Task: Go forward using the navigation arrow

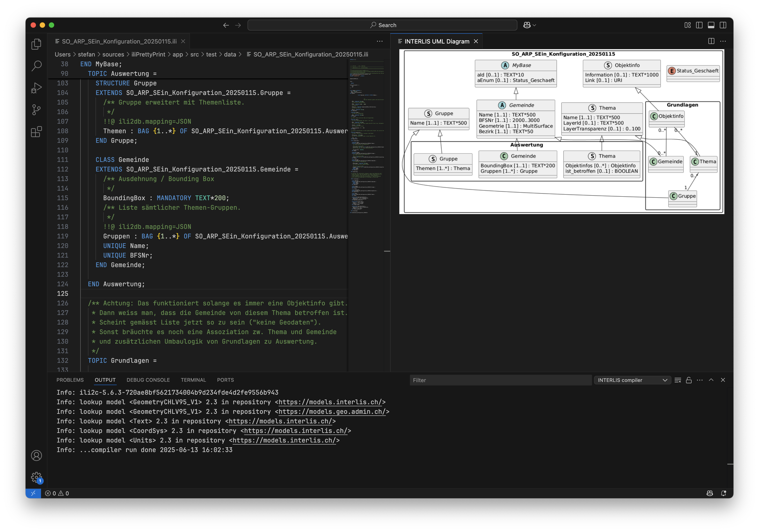Action: coord(238,25)
